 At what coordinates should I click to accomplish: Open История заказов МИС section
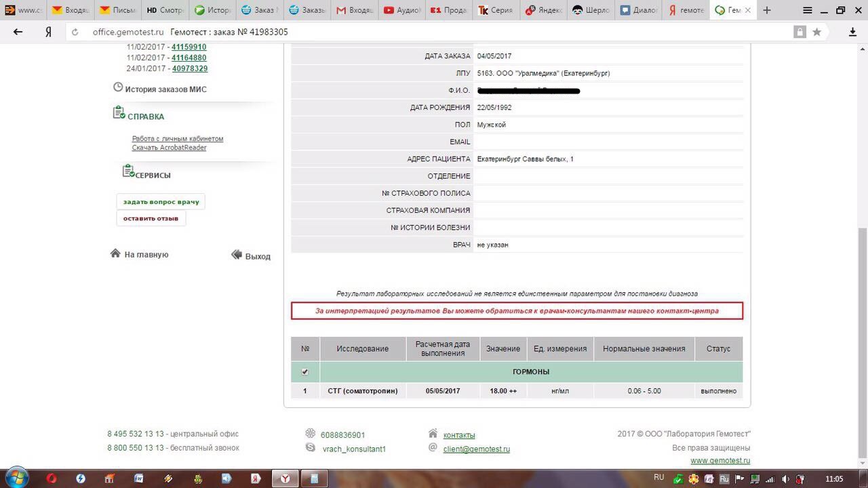point(165,89)
